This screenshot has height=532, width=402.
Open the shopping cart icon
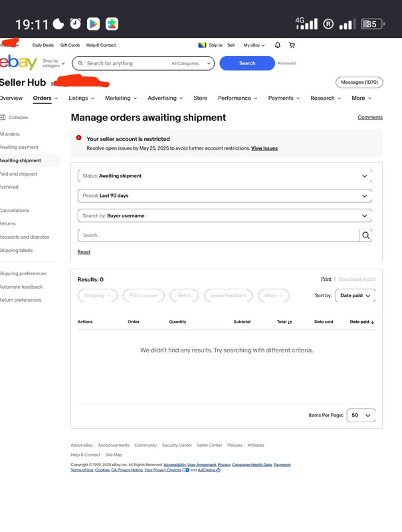click(292, 45)
